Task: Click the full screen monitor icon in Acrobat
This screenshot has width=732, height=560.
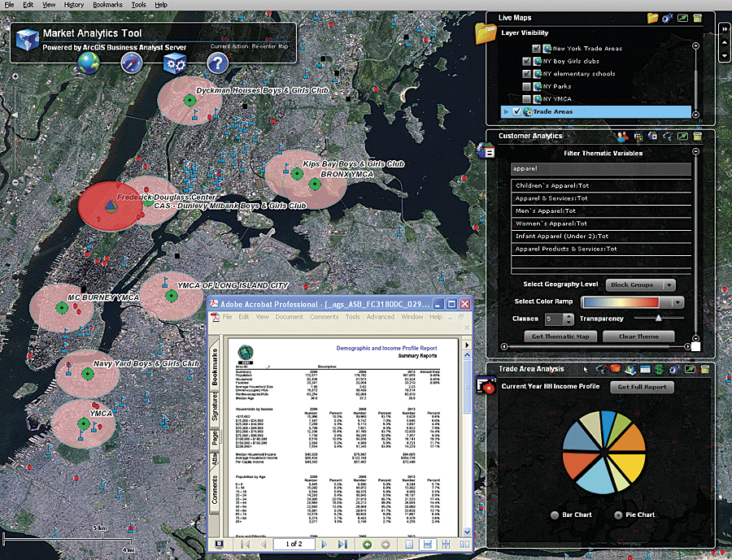Action: coord(219,544)
